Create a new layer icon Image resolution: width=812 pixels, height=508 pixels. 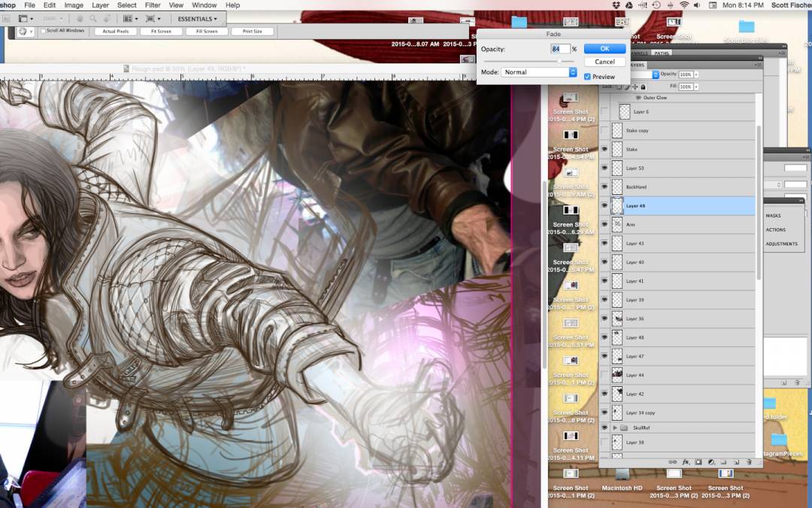[736, 461]
